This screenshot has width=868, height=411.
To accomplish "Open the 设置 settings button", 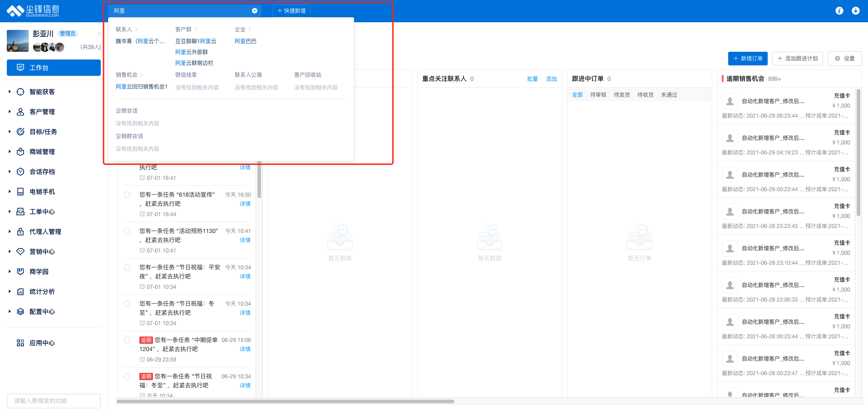I will 845,59.
